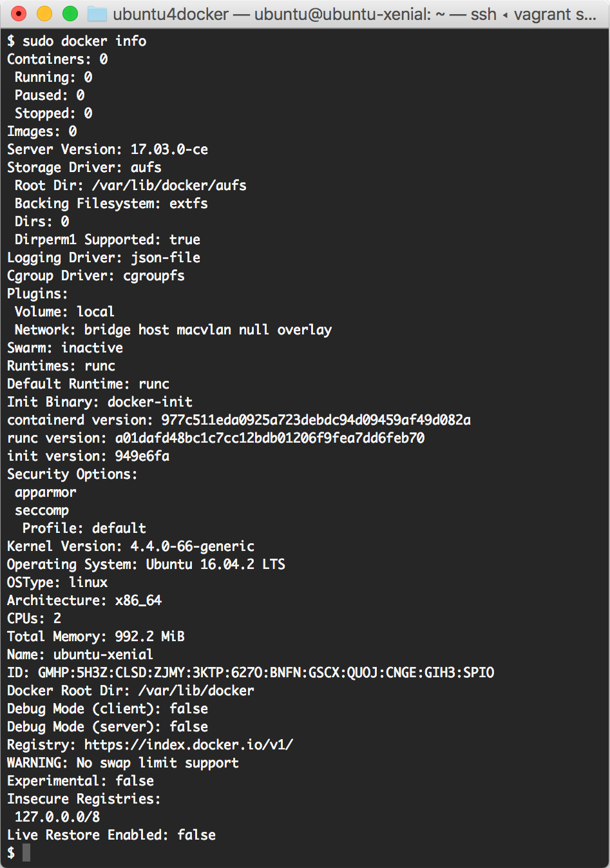The width and height of the screenshot is (610, 868).
Task: Click the insecure registry 127.0.0.0/8 entry
Action: pos(57,817)
